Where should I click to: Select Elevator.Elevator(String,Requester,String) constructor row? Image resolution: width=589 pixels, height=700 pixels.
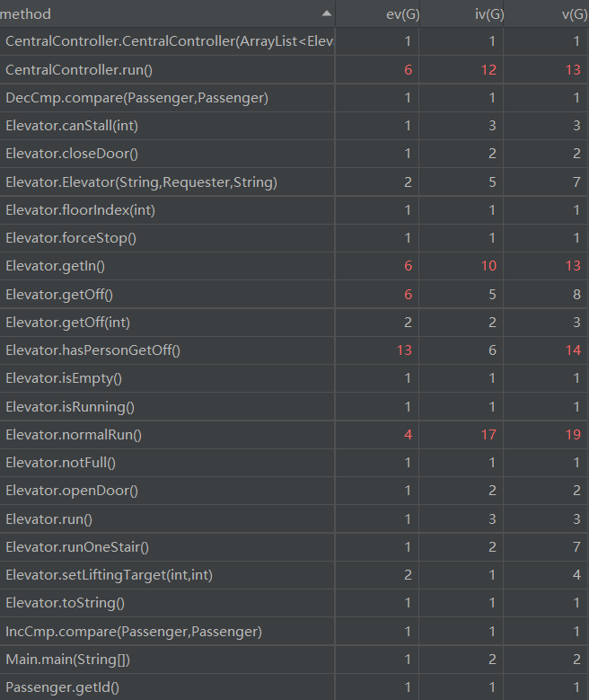[294, 182]
